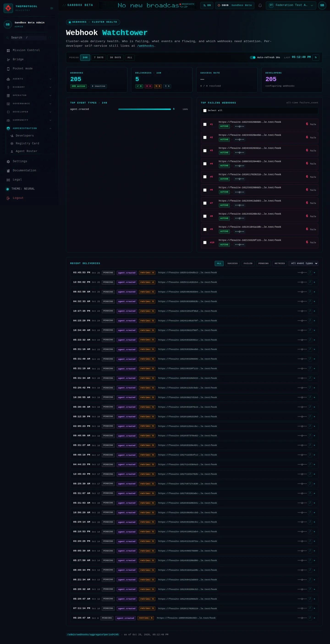Open the SB avatar in the top bar
330x644 pixels.
click(322, 5)
